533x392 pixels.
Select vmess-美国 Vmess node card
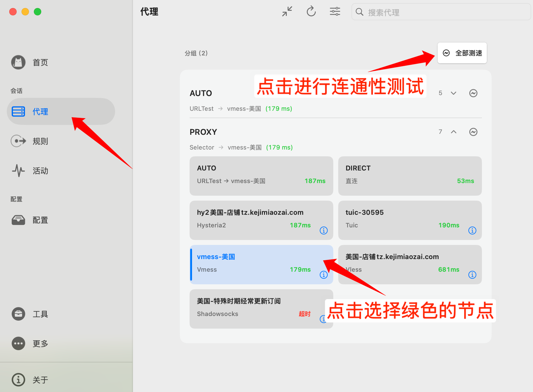point(261,264)
